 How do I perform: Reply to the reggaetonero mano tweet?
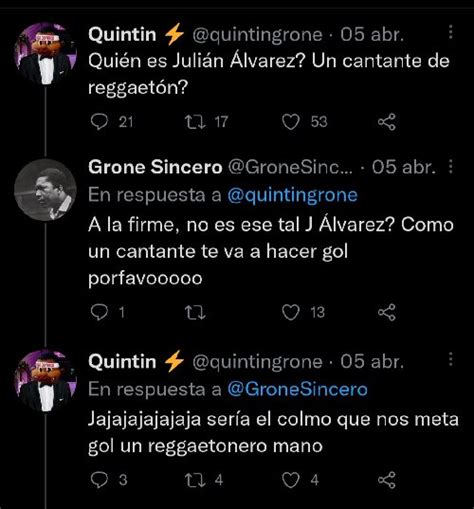click(99, 480)
